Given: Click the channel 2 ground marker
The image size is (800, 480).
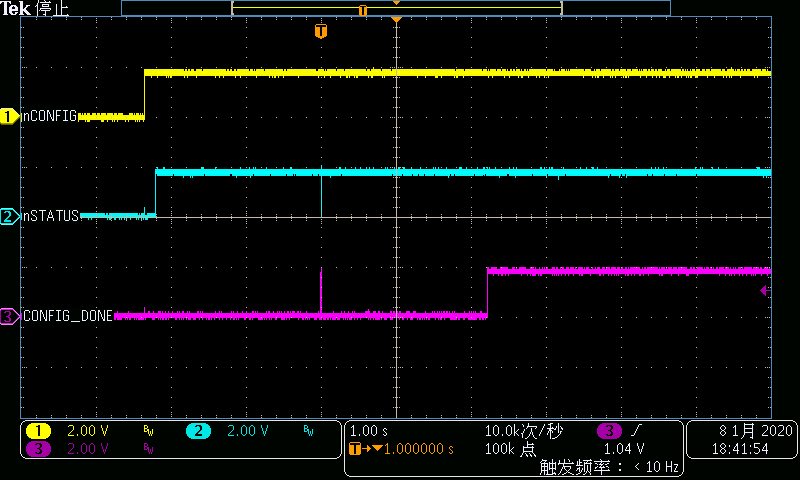Looking at the screenshot, I should coord(9,216).
